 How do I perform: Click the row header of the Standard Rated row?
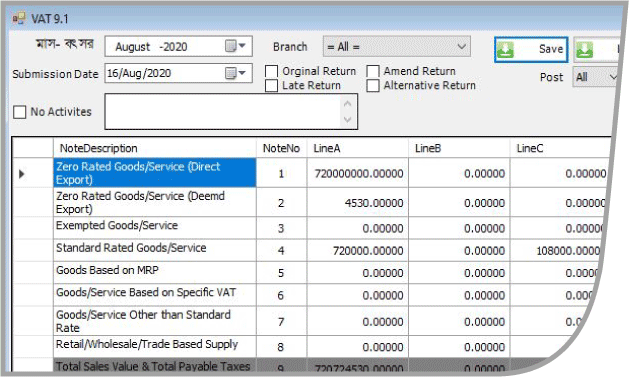pos(33,250)
